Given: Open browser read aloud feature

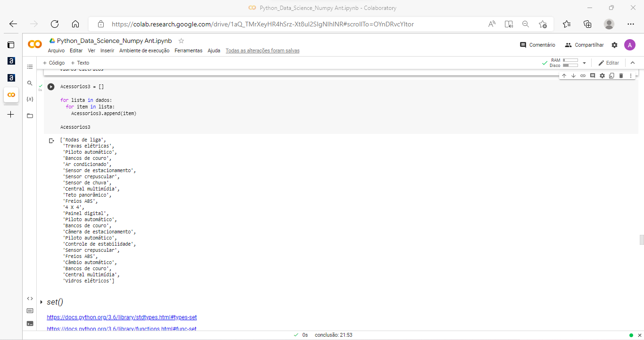Looking at the screenshot, I should [x=492, y=24].
